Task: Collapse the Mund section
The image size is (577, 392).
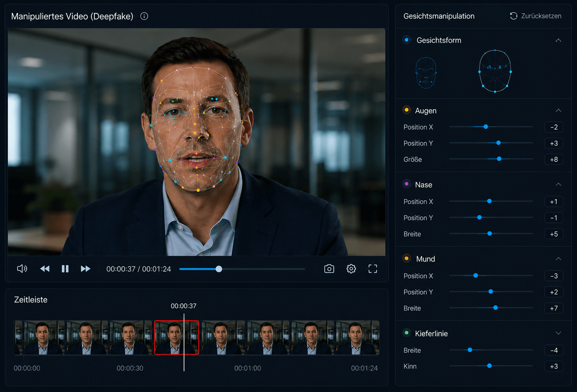Action: point(558,259)
